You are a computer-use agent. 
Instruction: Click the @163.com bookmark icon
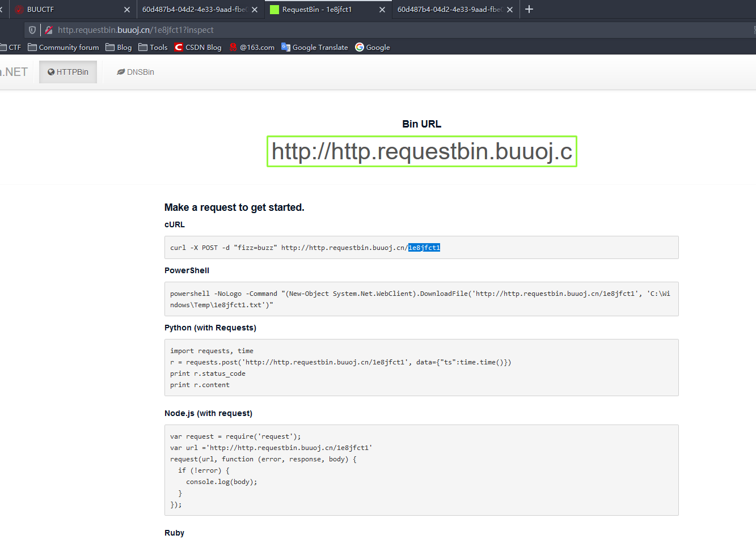tap(233, 48)
